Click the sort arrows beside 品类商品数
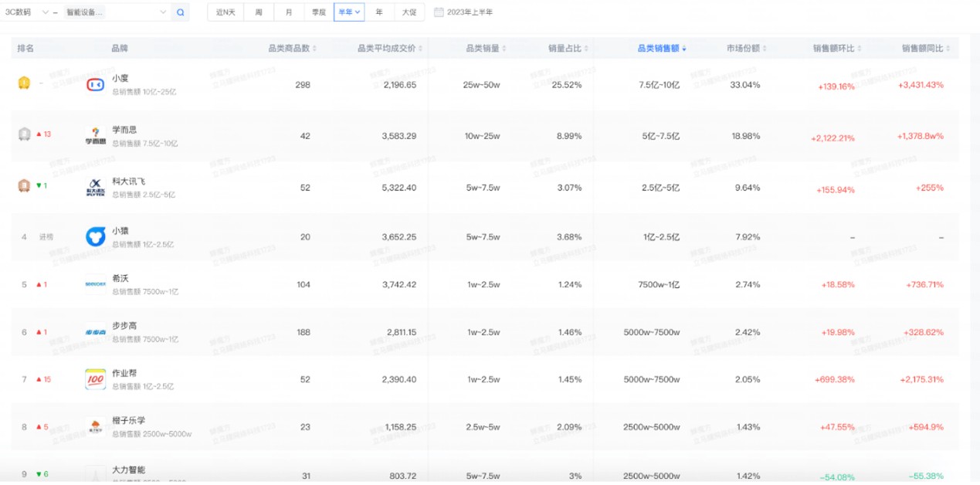This screenshot has height=485, width=980. coord(314,49)
